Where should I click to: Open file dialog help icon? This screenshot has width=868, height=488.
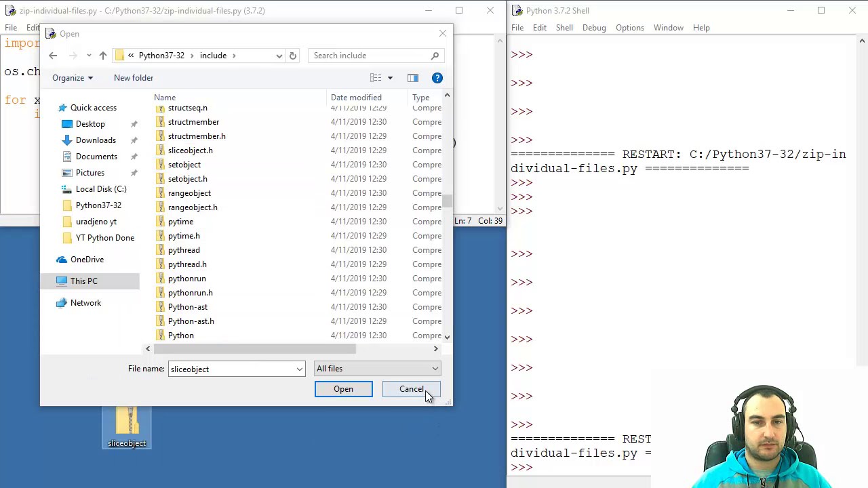(437, 78)
